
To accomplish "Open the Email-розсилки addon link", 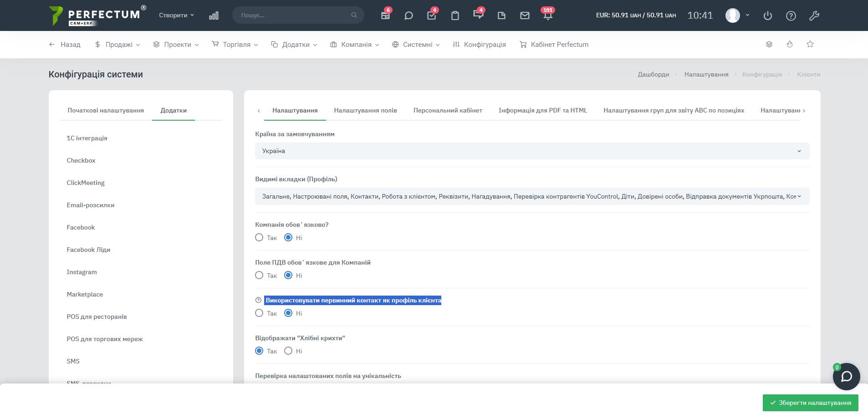I will tap(91, 205).
